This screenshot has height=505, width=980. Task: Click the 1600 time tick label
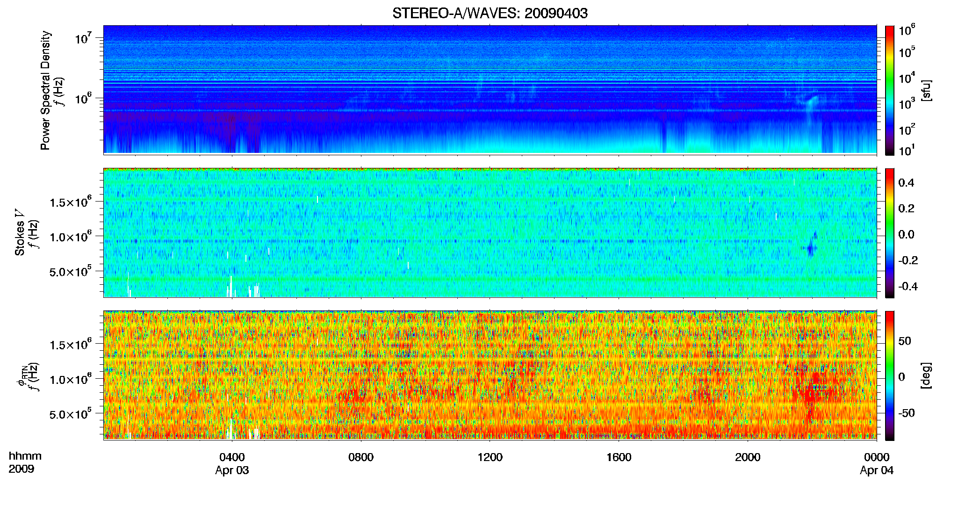tap(619, 457)
